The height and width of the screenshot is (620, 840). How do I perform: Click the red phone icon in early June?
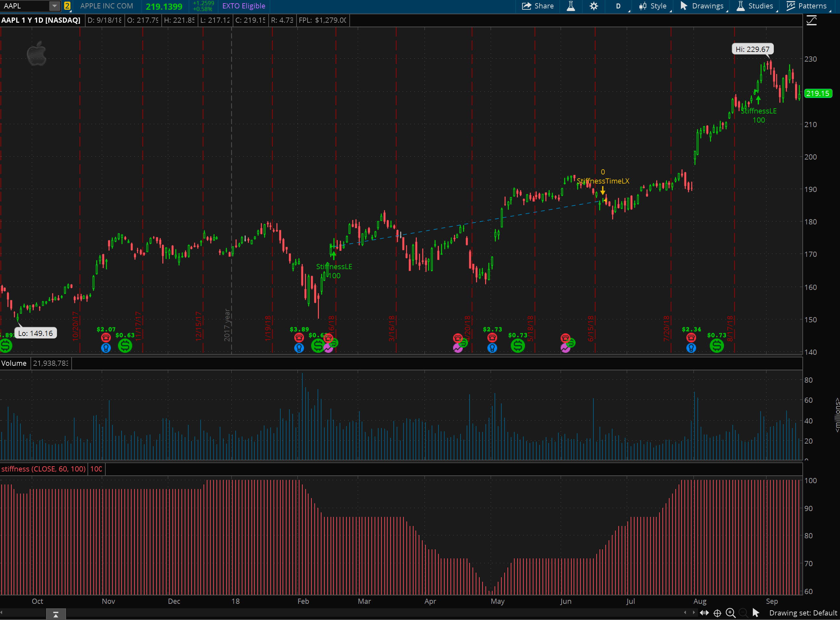(566, 338)
